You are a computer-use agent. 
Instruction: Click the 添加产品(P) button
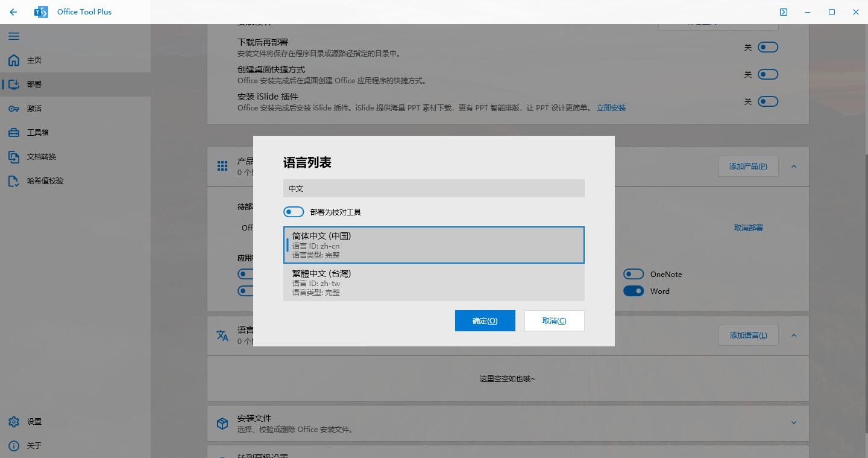pyautogui.click(x=748, y=167)
